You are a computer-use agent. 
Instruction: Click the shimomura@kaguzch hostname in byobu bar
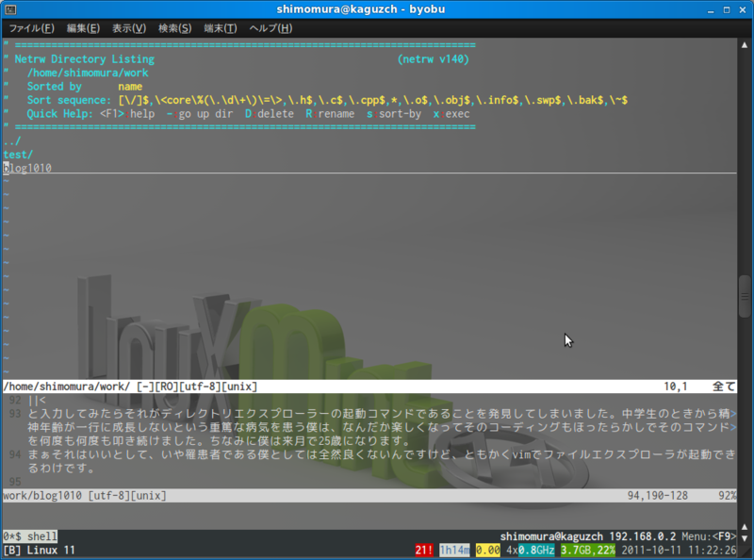(551, 535)
